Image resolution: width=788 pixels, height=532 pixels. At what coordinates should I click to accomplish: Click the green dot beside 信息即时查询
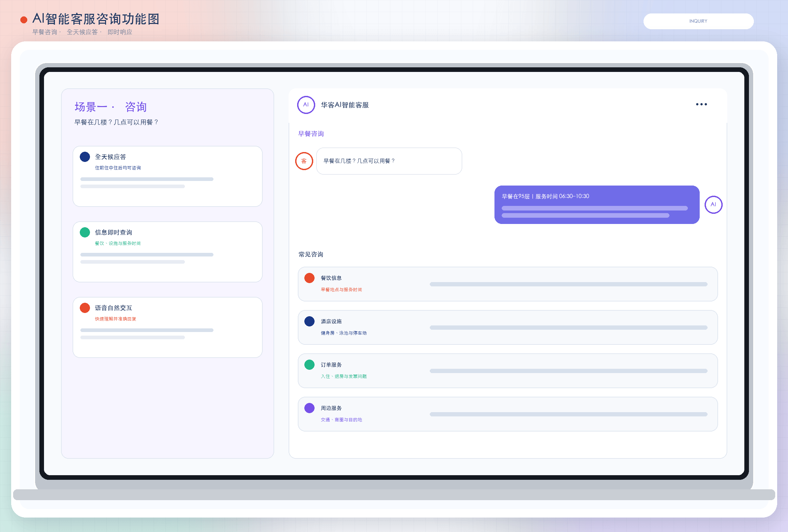tap(85, 233)
